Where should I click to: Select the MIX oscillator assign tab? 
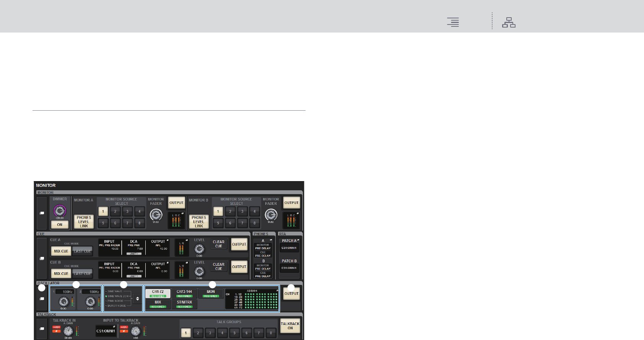(158, 304)
